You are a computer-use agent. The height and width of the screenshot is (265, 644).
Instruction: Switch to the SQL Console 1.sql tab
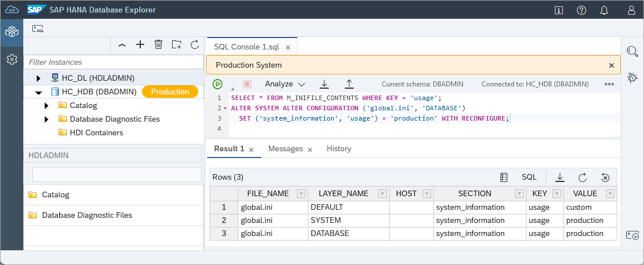[246, 47]
